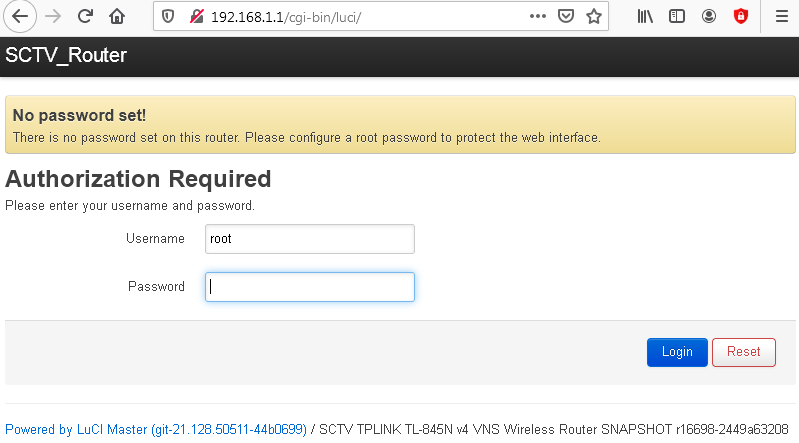Open the red shield extension icon

click(x=741, y=17)
